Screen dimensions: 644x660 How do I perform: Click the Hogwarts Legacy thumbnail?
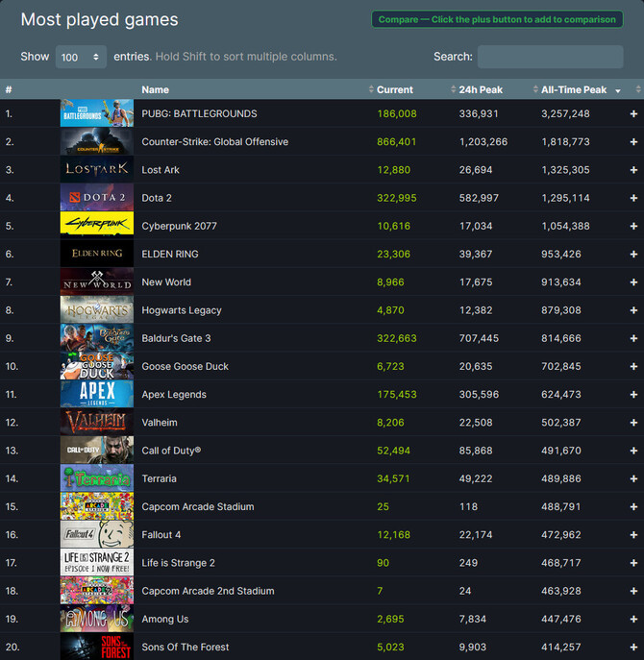(x=97, y=309)
